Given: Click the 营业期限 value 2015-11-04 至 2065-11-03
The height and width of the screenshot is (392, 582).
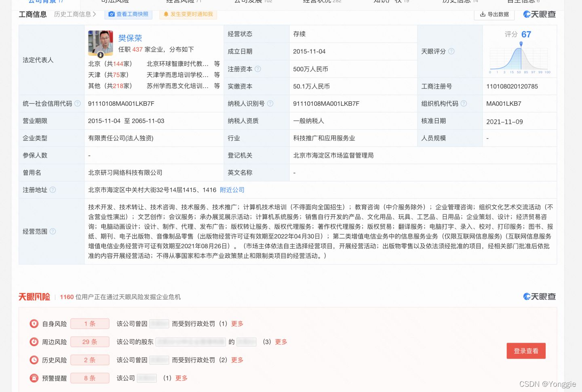Looking at the screenshot, I should pyautogui.click(x=126, y=121).
